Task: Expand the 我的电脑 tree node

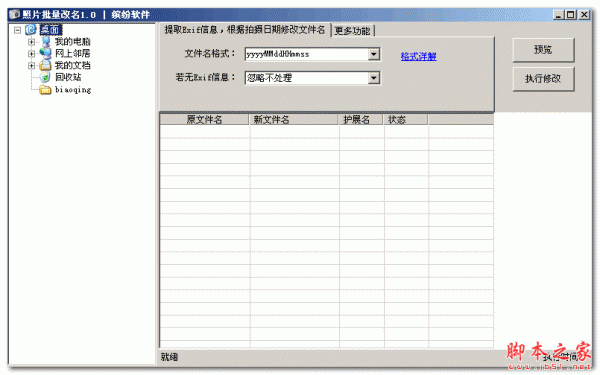Action: 31,42
